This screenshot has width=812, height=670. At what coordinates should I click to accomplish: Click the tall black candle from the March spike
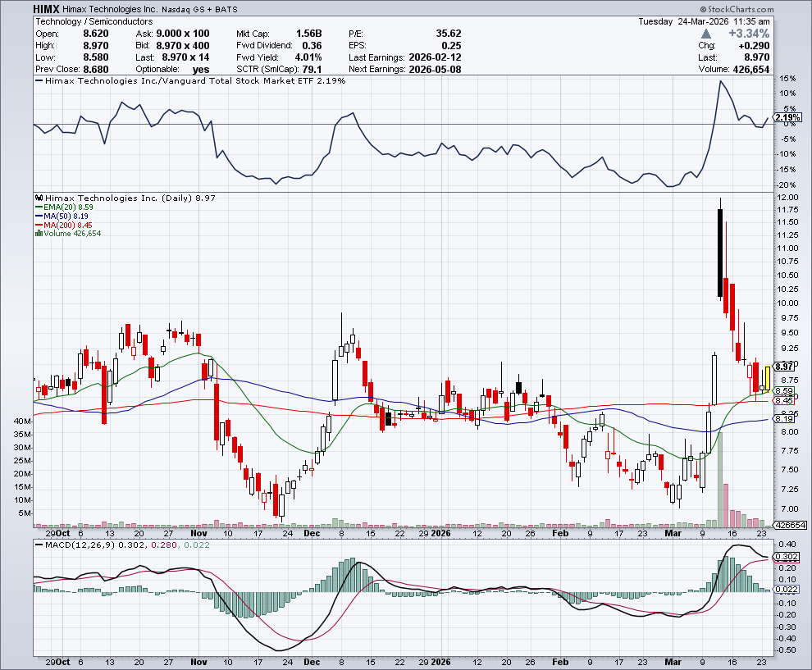coord(720,253)
